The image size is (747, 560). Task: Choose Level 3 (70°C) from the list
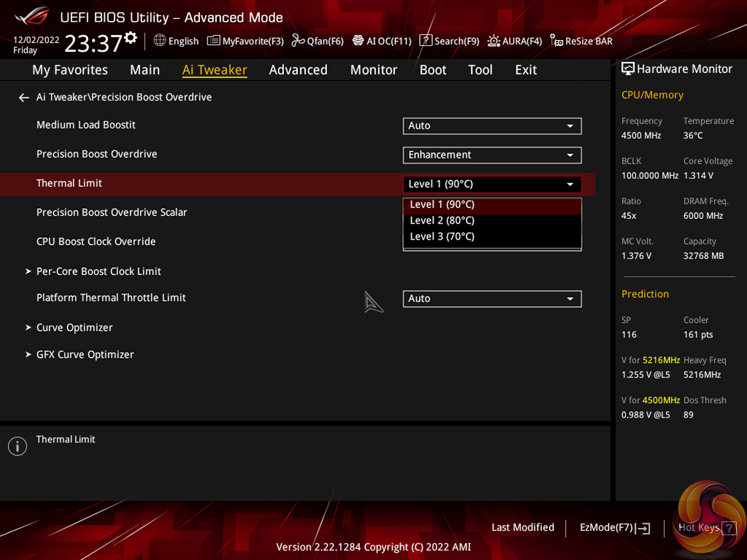(x=442, y=237)
